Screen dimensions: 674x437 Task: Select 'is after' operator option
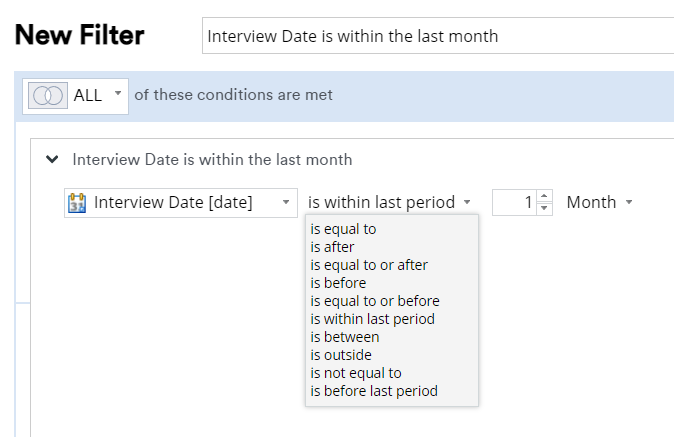coord(332,247)
